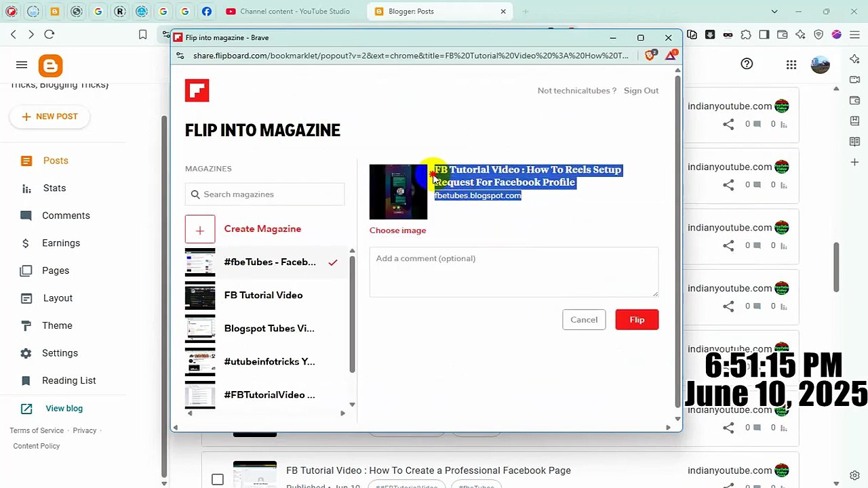This screenshot has height=488, width=868.
Task: Open Brave VPN shield icon
Action: (818, 35)
